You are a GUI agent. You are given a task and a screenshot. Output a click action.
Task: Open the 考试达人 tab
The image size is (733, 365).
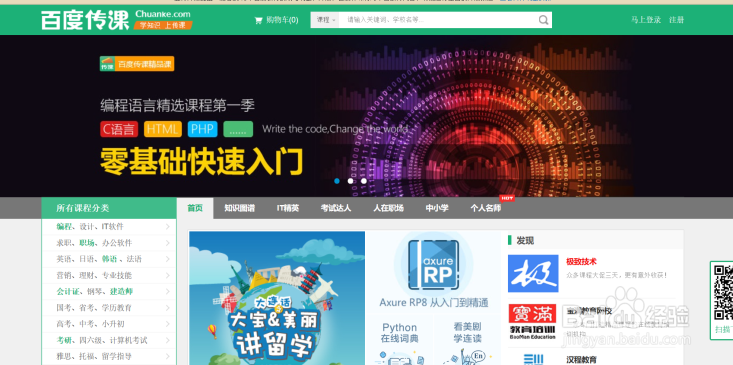(336, 208)
